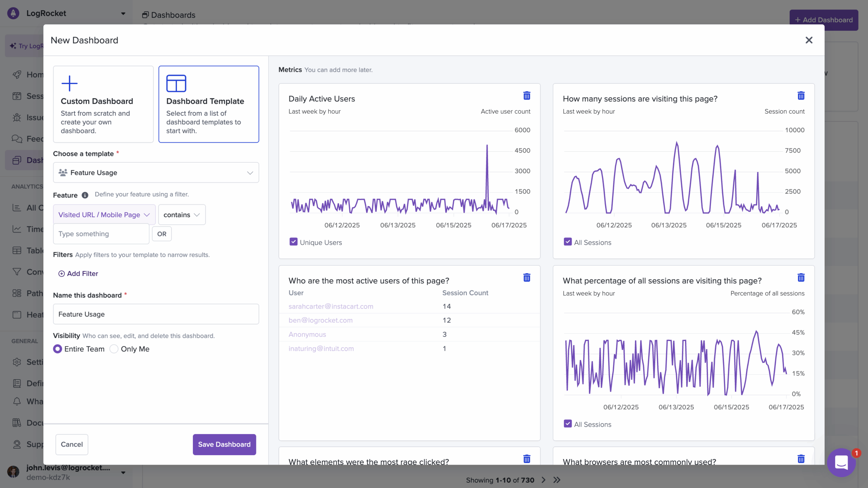This screenshot has height=488, width=868.
Task: Open the Feature Usage template dropdown
Action: (156, 173)
